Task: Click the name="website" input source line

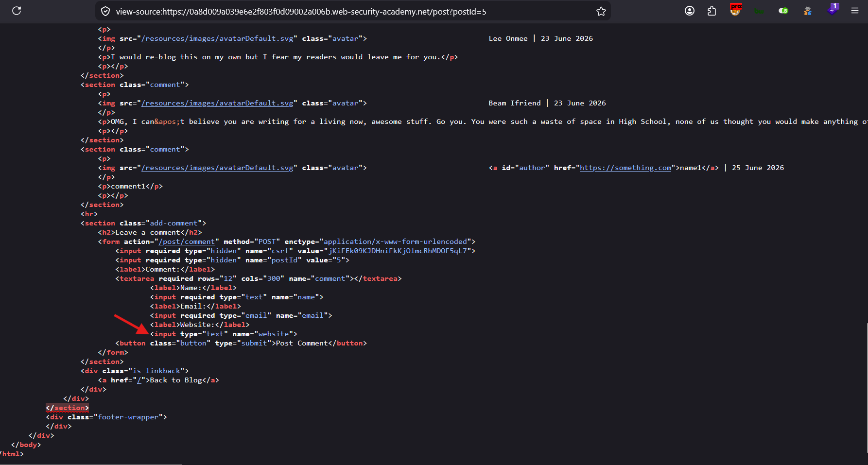Action: (x=224, y=334)
